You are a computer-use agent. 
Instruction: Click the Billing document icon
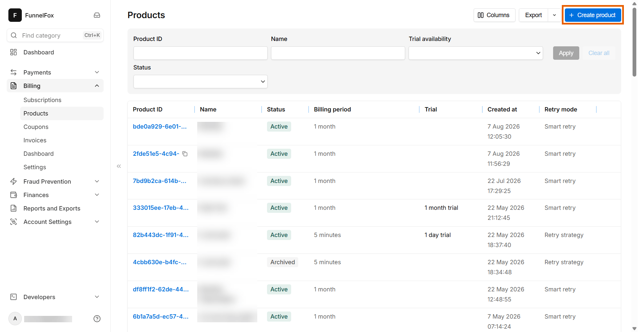coord(13,86)
